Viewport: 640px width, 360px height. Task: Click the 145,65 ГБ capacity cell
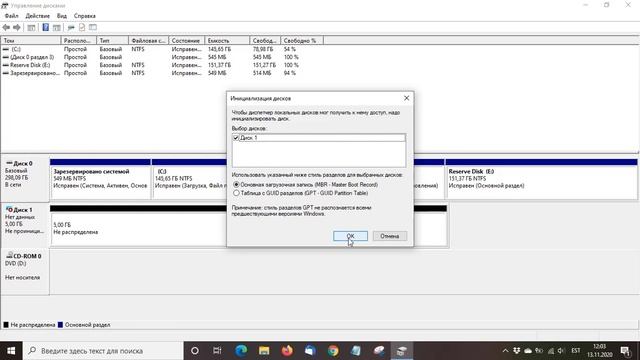point(220,49)
